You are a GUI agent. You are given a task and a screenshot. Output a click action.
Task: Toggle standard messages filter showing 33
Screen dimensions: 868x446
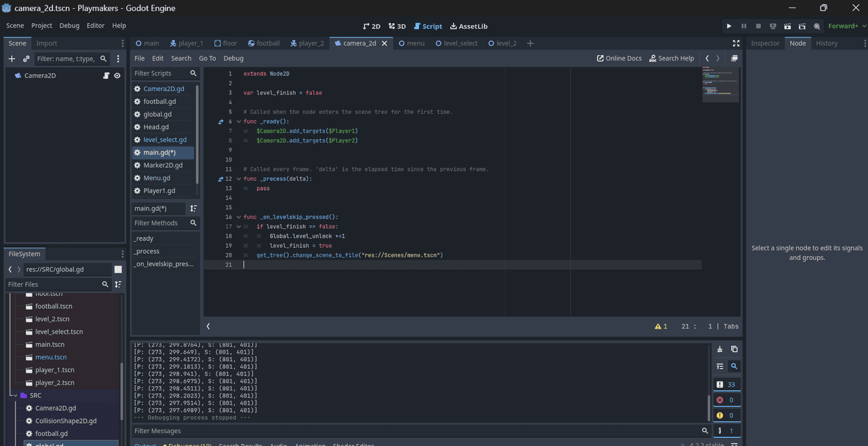pos(726,384)
